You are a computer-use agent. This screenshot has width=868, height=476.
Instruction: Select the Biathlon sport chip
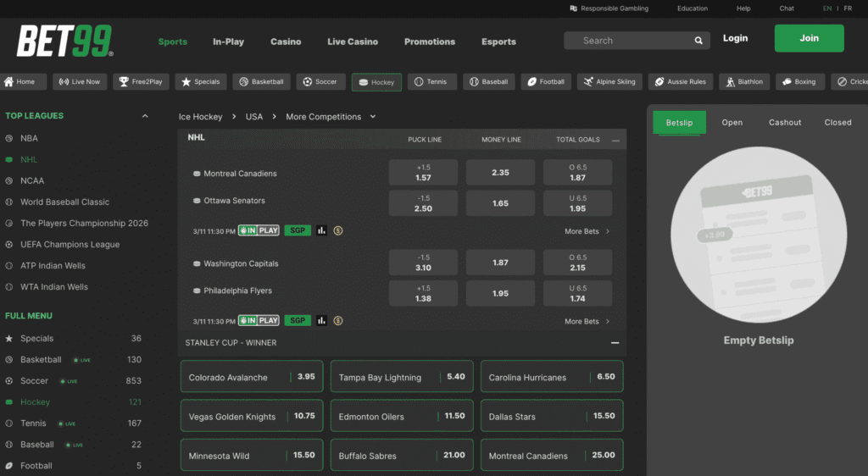coord(744,82)
